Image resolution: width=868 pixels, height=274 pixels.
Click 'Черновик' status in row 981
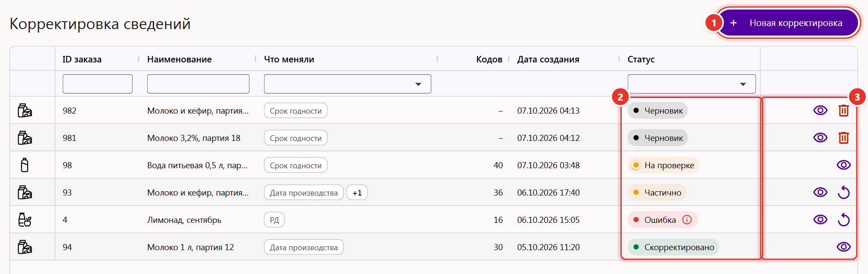coord(658,138)
